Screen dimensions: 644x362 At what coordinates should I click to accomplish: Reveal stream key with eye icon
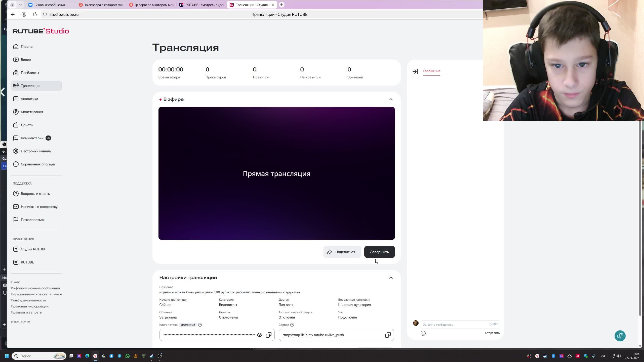pos(260,335)
